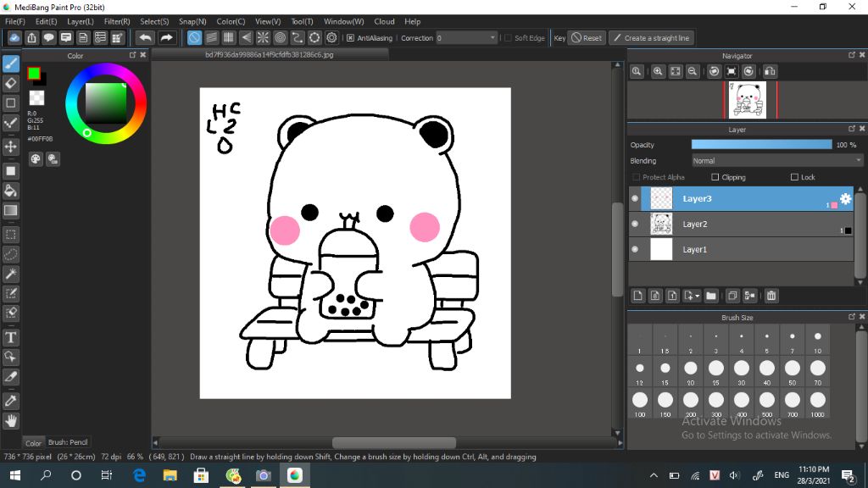Select the Bucket fill tool
The width and height of the screenshot is (868, 488).
coord(10,191)
